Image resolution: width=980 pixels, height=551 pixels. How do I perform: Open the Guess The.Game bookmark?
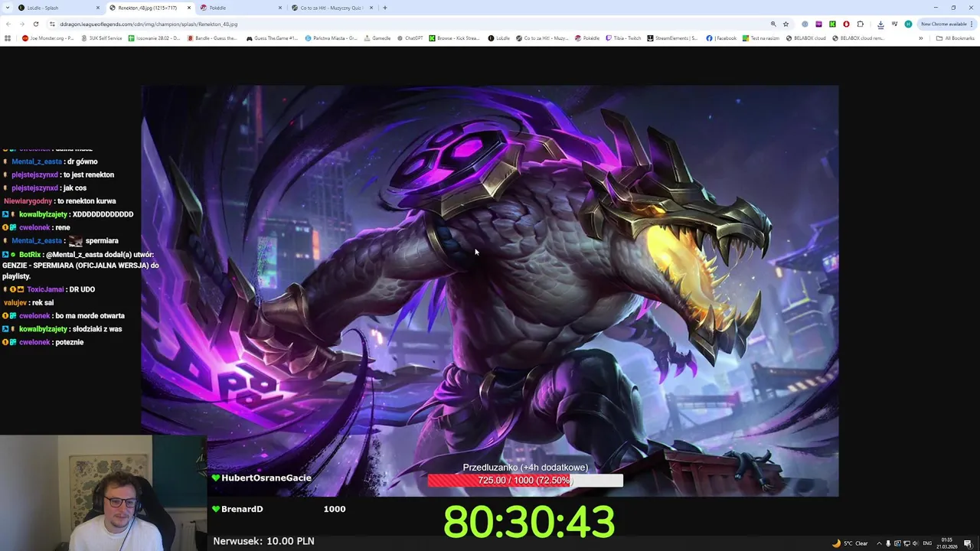pyautogui.click(x=272, y=37)
